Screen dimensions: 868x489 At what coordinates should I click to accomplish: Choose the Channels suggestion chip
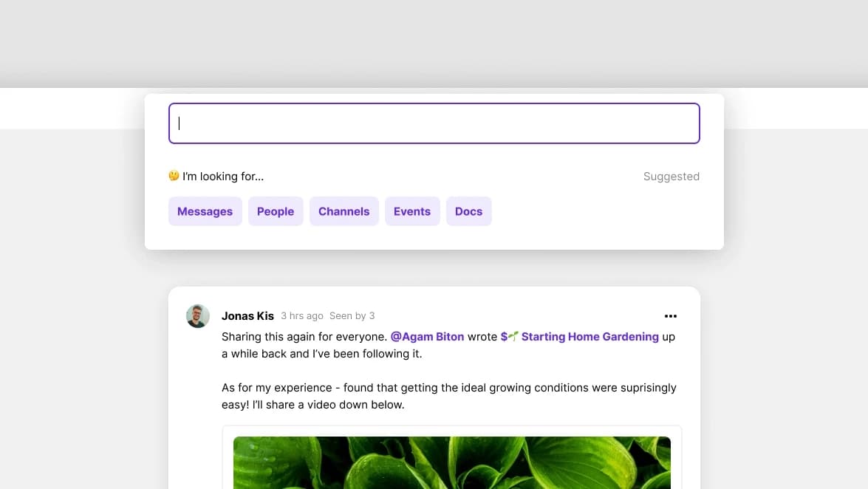(344, 211)
